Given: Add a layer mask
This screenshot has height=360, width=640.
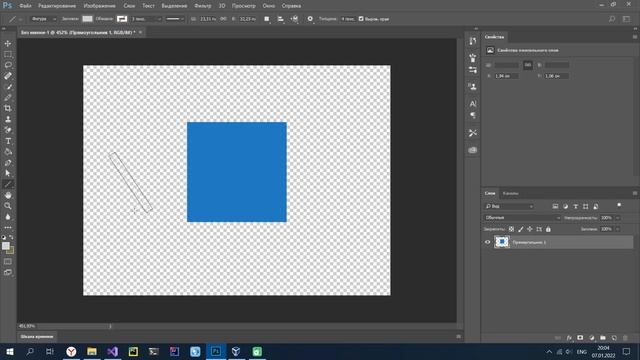Looking at the screenshot, I should (x=580, y=338).
